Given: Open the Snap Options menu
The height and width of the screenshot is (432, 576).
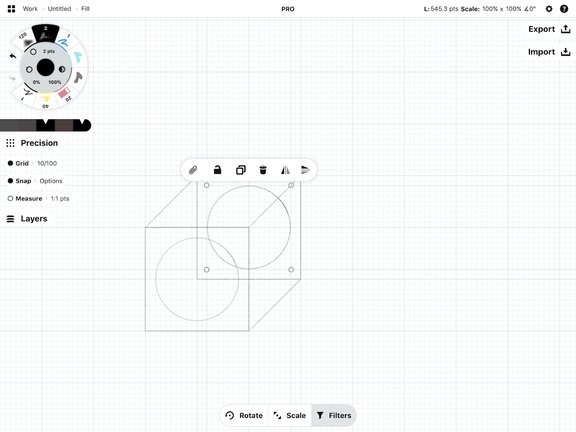Looking at the screenshot, I should [x=51, y=181].
